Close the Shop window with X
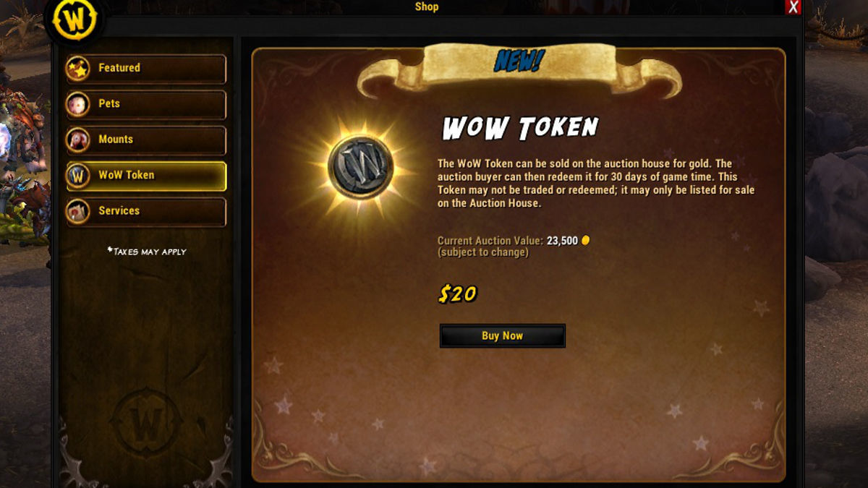The image size is (868, 488). [x=793, y=7]
